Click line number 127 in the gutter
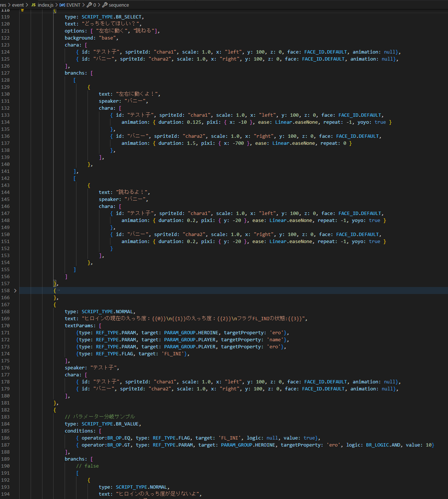Screen dimensions: 448x499 click(x=6, y=73)
